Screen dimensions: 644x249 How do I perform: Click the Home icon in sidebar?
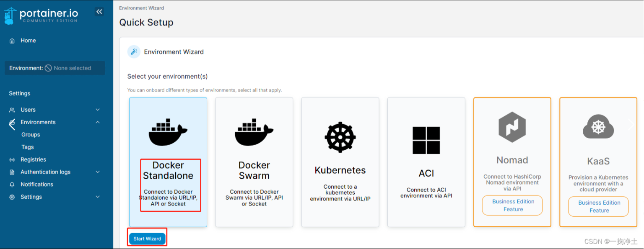(x=12, y=41)
